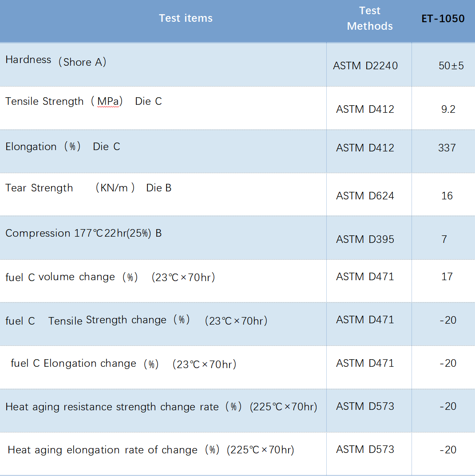Screen dimensions: 475x476
Task: Select the 9.2 tensile strength value
Action: point(448,109)
